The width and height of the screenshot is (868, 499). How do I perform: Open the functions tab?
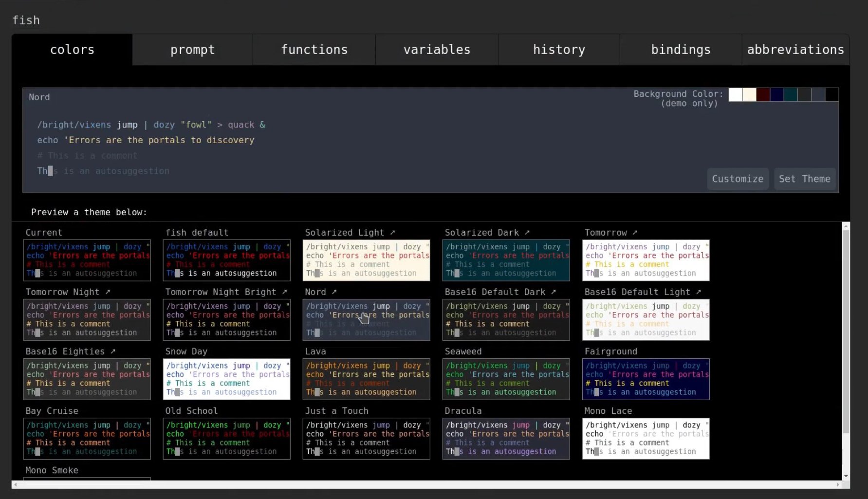(x=314, y=50)
